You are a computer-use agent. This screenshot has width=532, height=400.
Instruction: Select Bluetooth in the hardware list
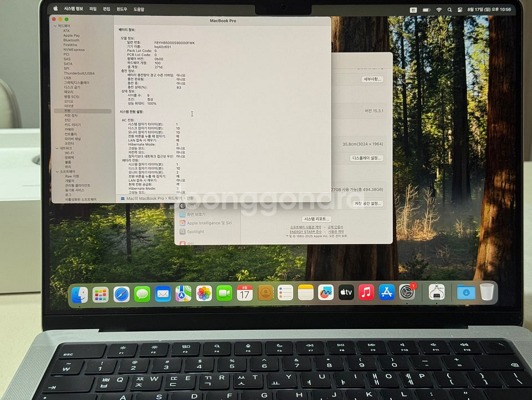(x=71, y=40)
